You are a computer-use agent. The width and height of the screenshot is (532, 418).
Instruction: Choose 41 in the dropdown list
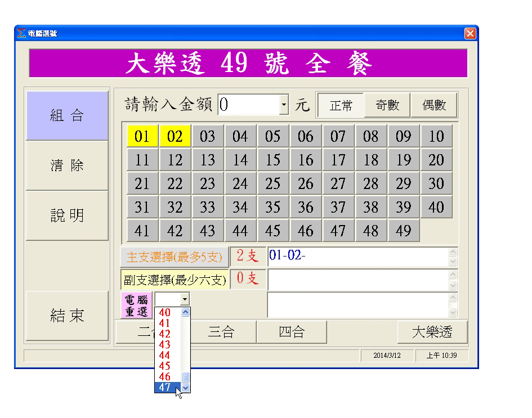(168, 323)
